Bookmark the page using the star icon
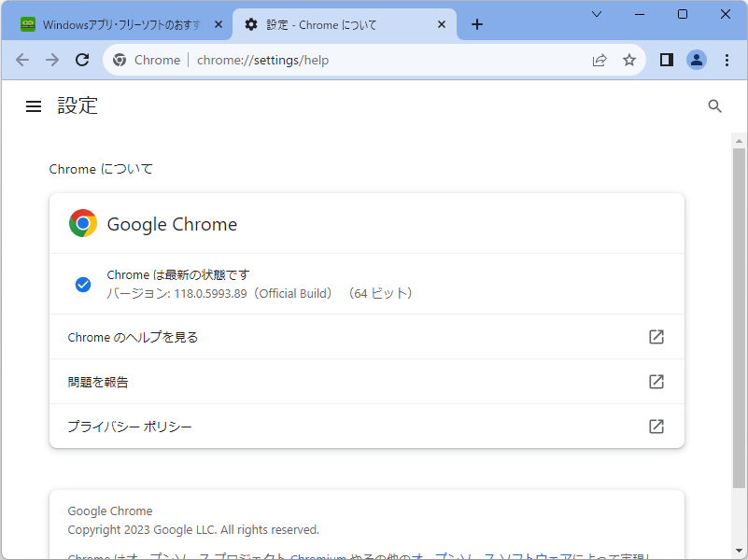Screen dimensions: 748x560 629,59
